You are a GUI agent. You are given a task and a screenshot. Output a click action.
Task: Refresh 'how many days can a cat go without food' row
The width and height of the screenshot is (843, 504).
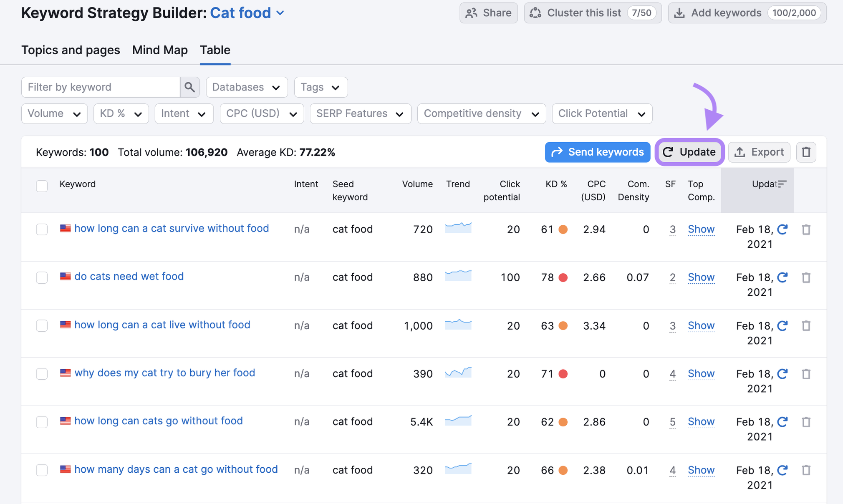(x=782, y=470)
